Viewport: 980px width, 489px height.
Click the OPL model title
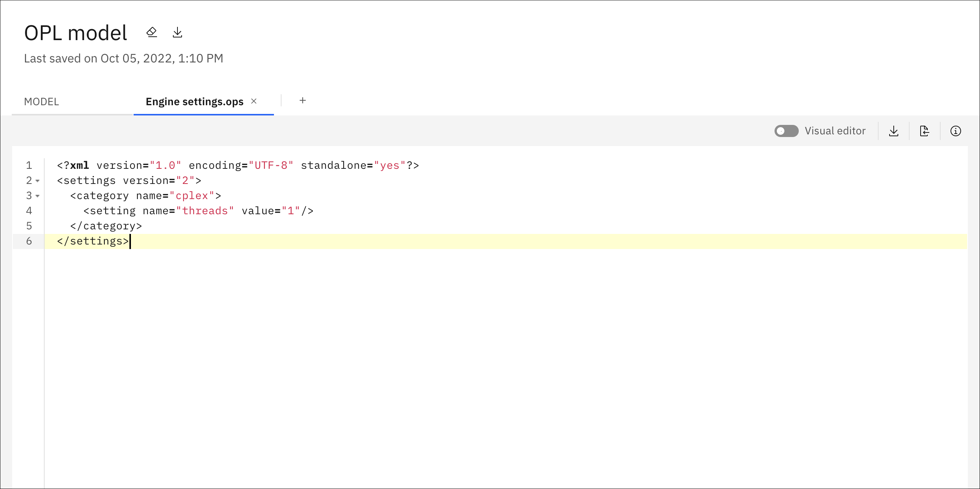pos(75,33)
